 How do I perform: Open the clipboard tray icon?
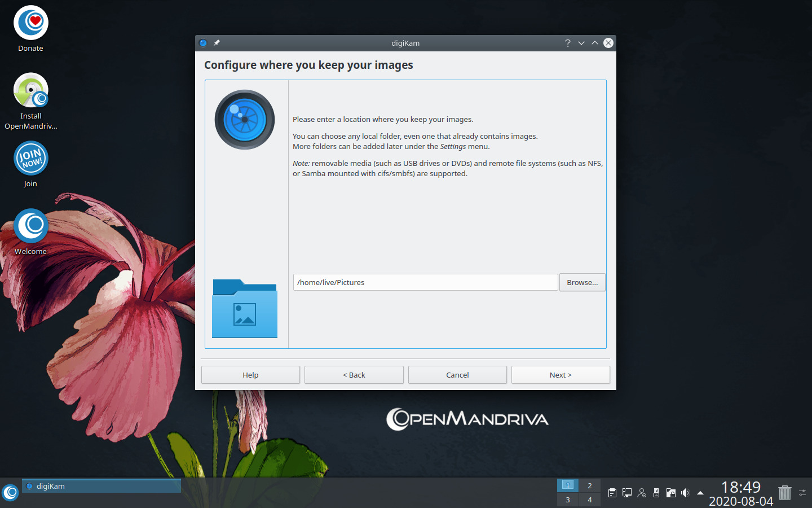coord(612,493)
